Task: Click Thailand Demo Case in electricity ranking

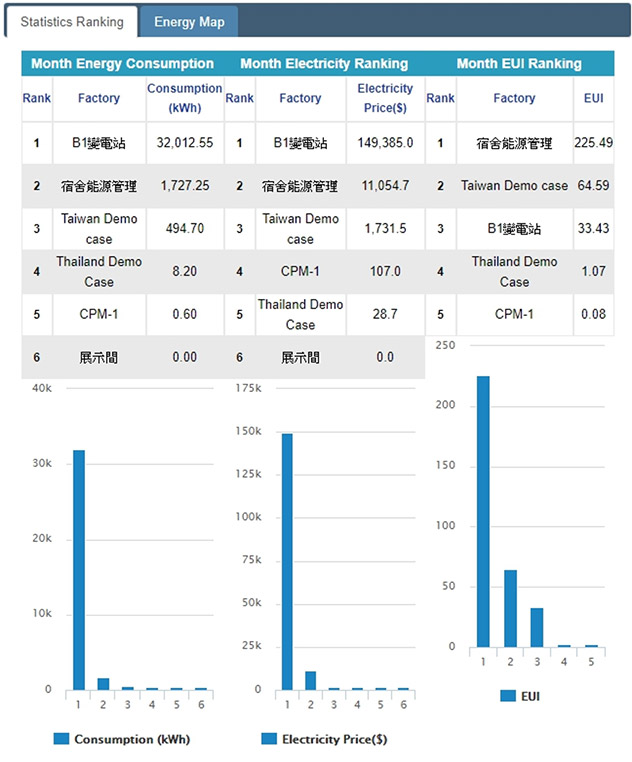Action: tap(300, 314)
